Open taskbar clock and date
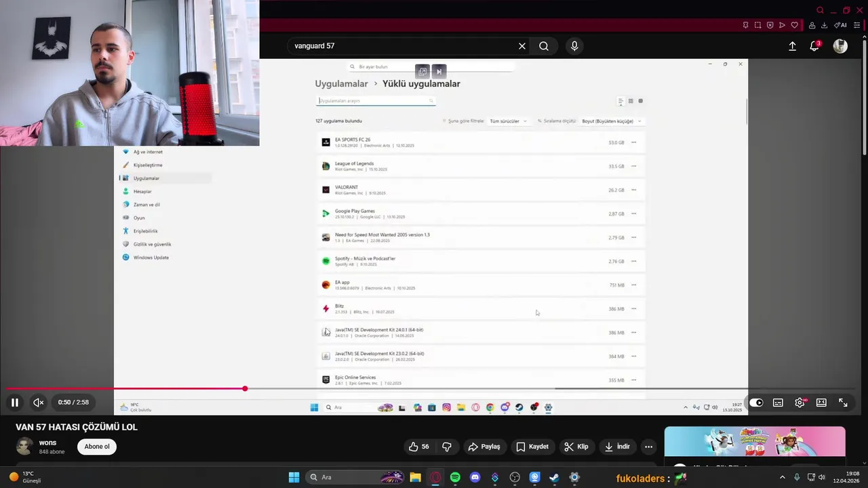The height and width of the screenshot is (488, 868). 846,477
